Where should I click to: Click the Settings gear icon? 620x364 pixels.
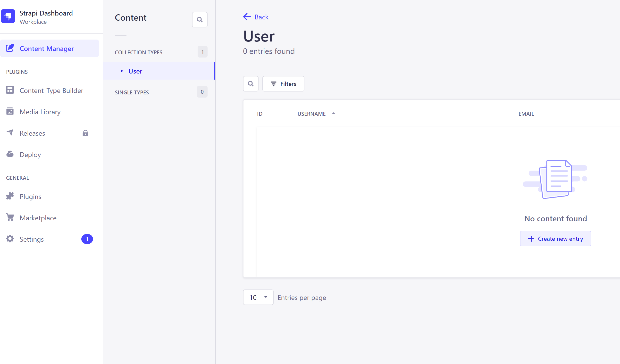pos(10,239)
